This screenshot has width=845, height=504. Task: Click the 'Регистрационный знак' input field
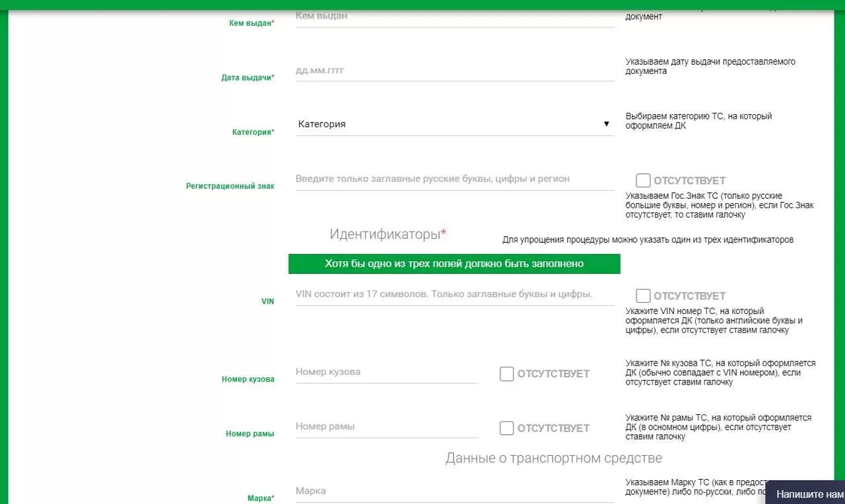[454, 179]
